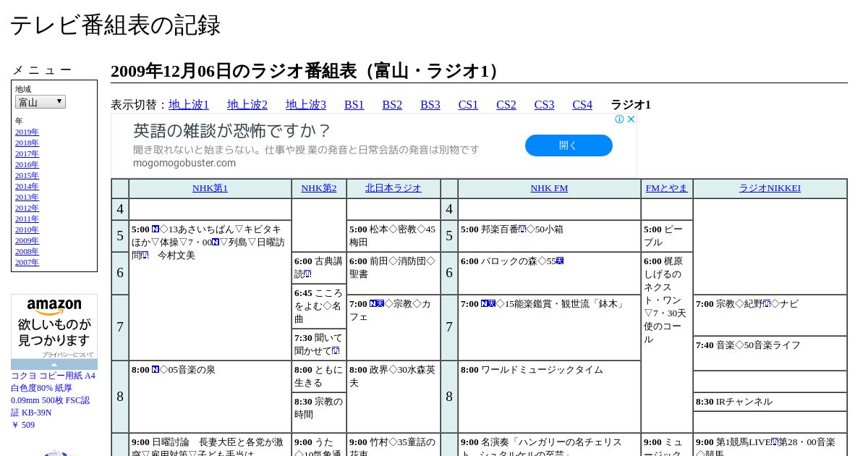This screenshot has height=456, width=868.
Task: Open the FMとやま channel header link
Action: pyautogui.click(x=667, y=188)
